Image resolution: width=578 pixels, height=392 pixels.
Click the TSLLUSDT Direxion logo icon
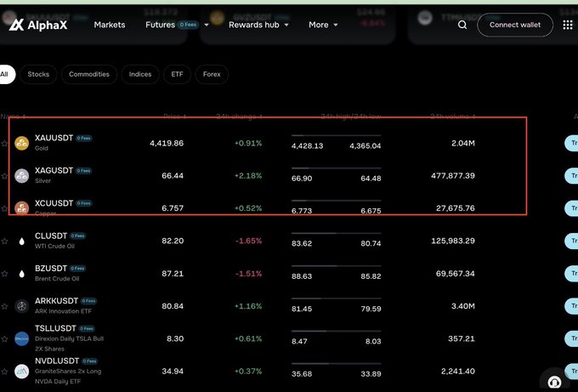22,338
